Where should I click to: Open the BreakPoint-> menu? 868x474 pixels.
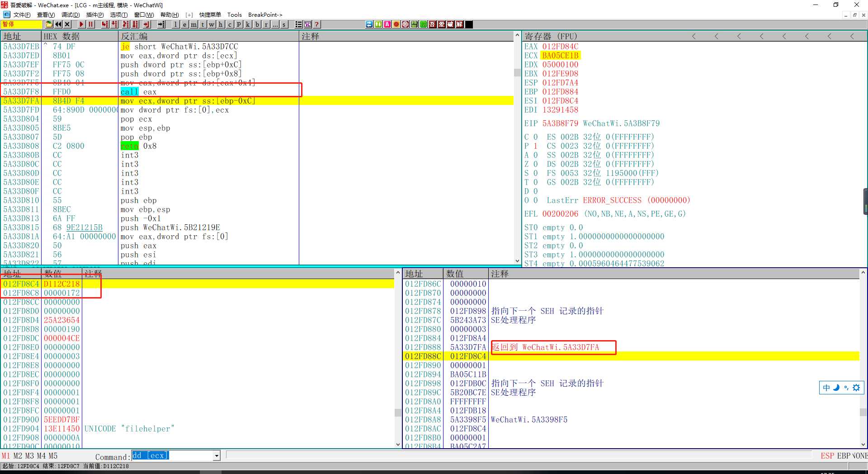265,15
